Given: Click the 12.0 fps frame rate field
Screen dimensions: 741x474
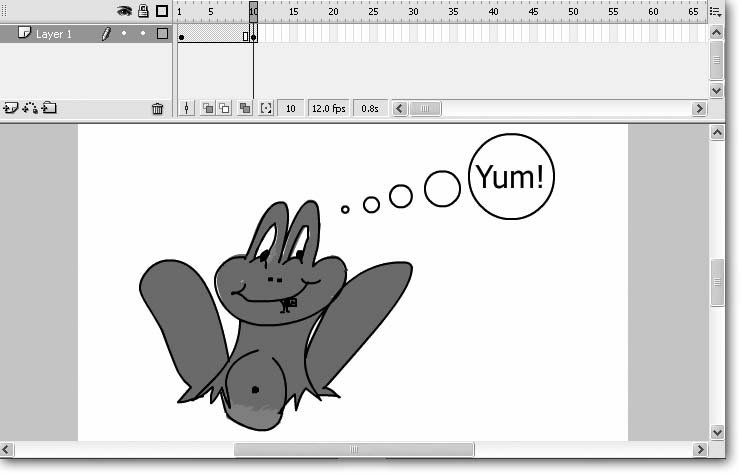Looking at the screenshot, I should click(x=329, y=108).
